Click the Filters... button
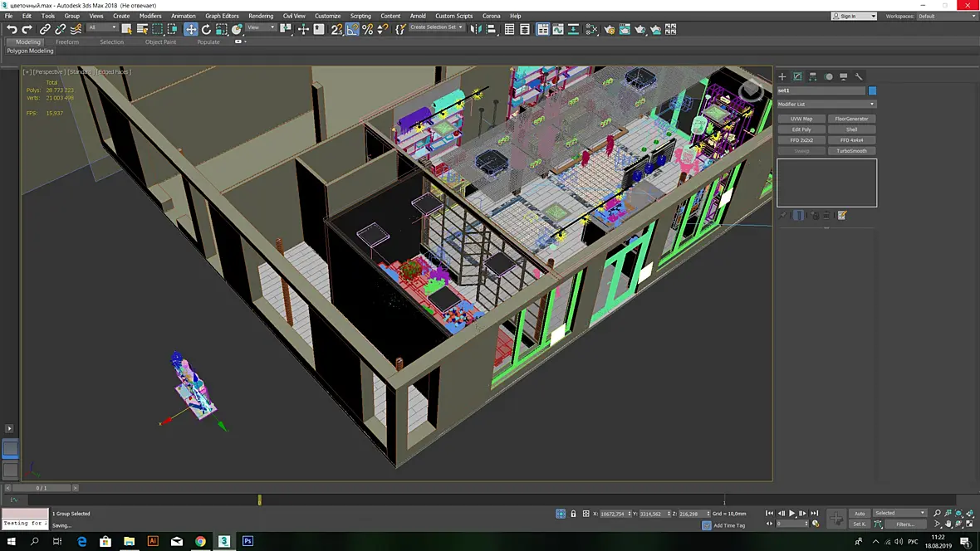 [905, 524]
